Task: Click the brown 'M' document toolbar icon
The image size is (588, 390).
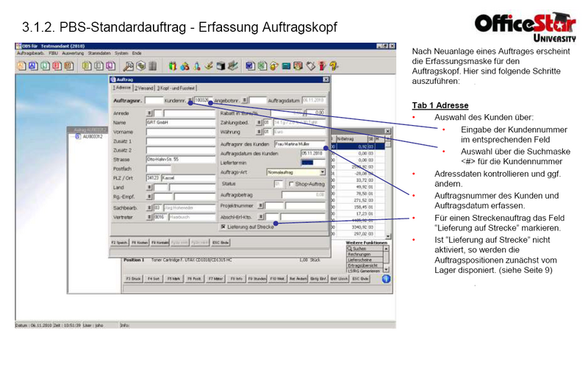Action: click(x=68, y=66)
